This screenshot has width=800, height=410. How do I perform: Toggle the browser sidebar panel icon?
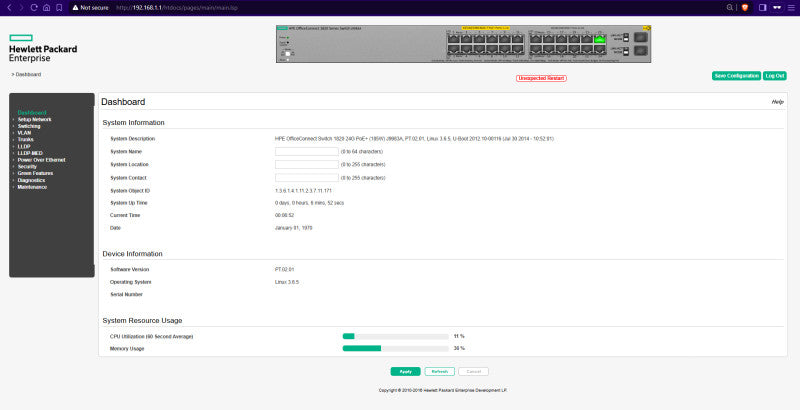762,8
